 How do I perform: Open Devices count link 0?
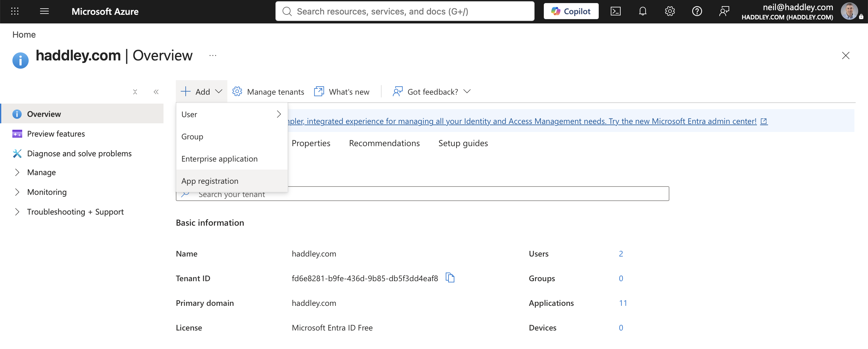click(x=621, y=328)
